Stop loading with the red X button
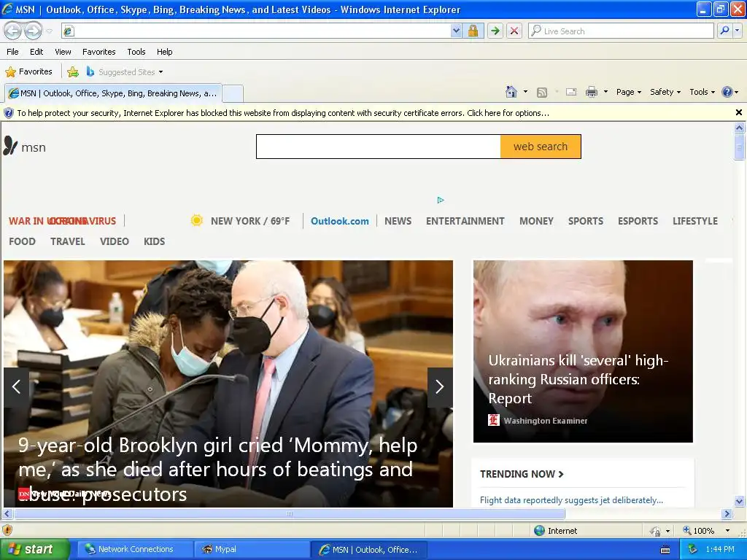747x560 pixels. pyautogui.click(x=514, y=31)
